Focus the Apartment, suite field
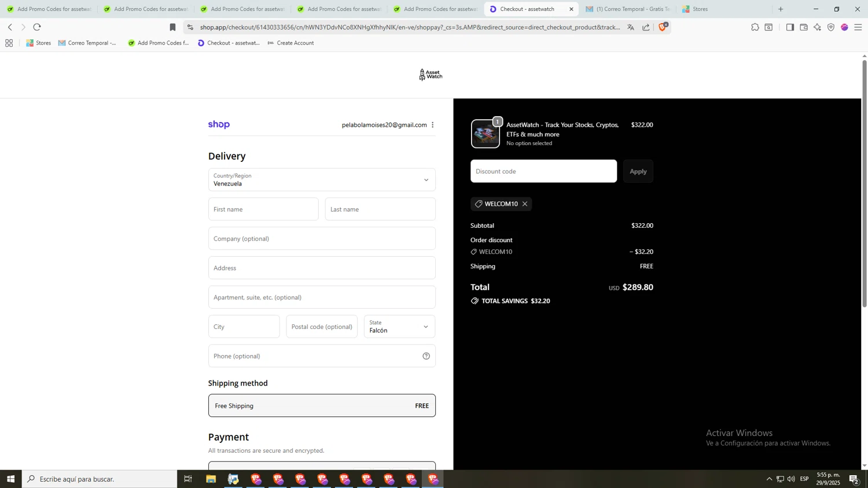This screenshot has width=868, height=488. [322, 297]
